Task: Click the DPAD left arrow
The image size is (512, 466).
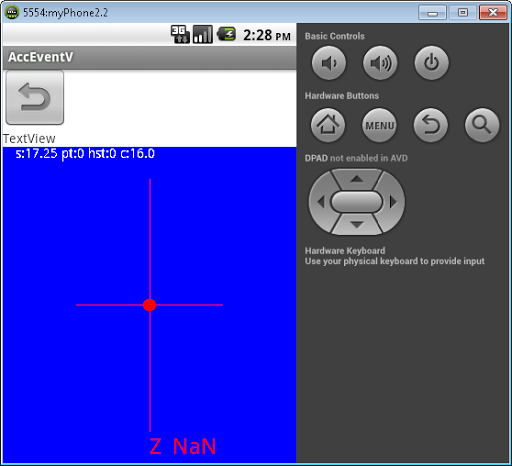Action: click(320, 202)
